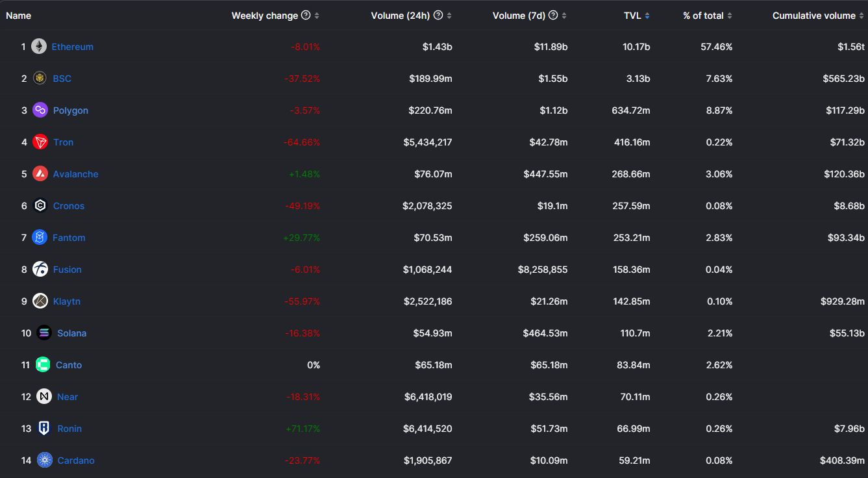The height and width of the screenshot is (478, 868).
Task: Click Ethereum's 57.46% share of total
Action: [716, 47]
